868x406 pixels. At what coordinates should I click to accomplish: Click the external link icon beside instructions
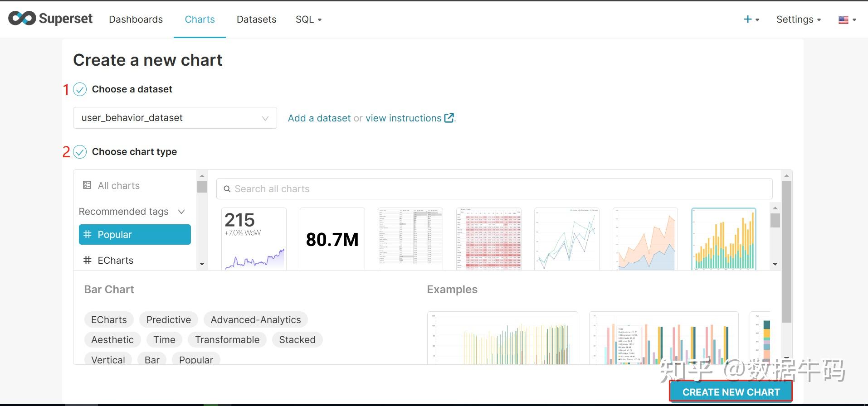coord(449,118)
